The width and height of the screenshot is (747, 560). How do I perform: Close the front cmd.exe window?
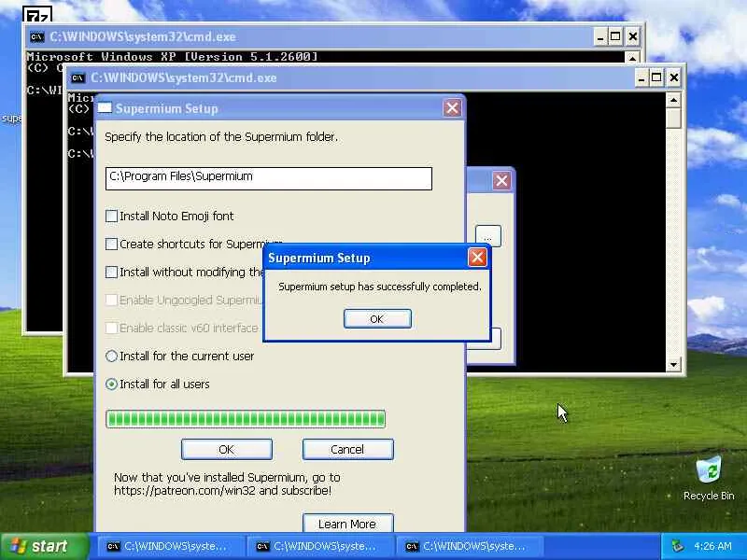[673, 77]
